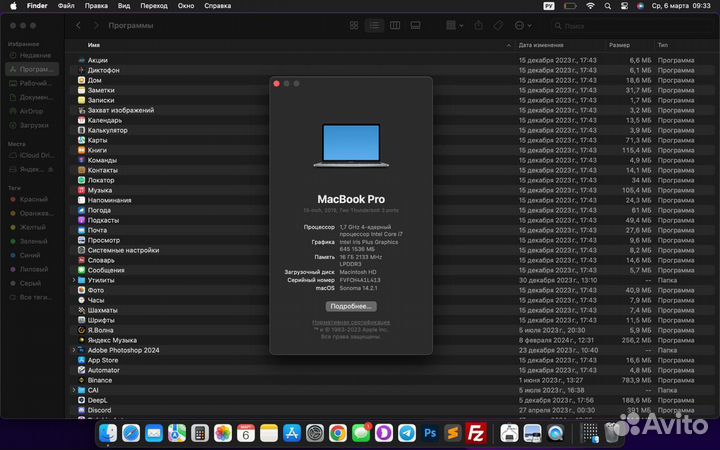This screenshot has height=450, width=720.
Task: Open Photoshop from the Dock
Action: pyautogui.click(x=430, y=433)
